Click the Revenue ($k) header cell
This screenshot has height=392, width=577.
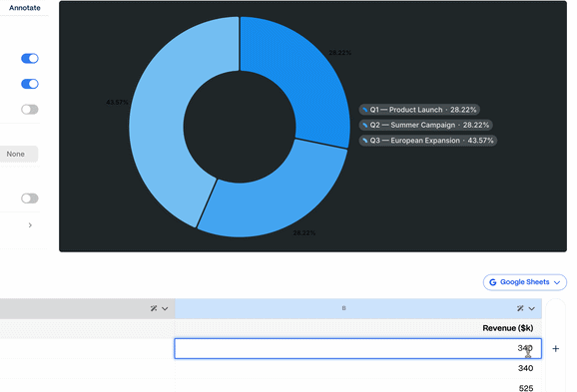358,328
